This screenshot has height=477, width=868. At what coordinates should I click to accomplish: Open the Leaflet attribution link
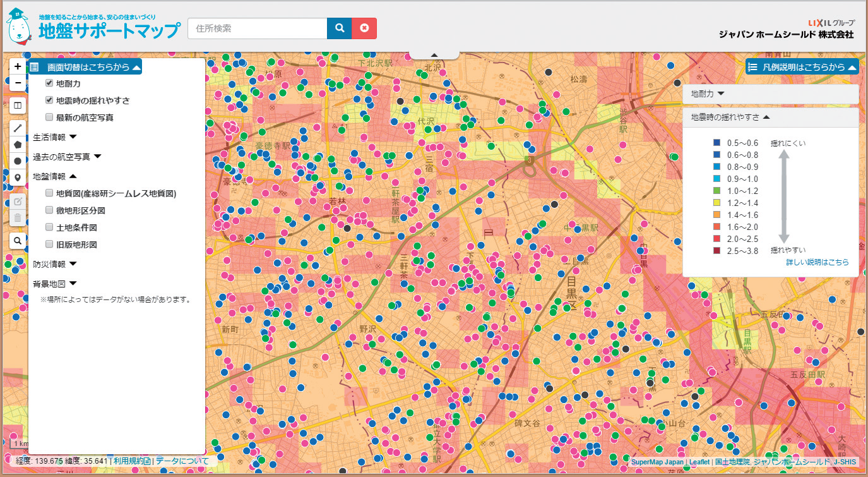(699, 462)
